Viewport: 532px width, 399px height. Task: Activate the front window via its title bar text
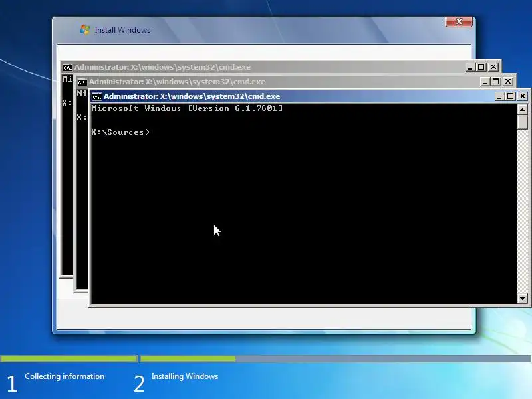(x=192, y=96)
